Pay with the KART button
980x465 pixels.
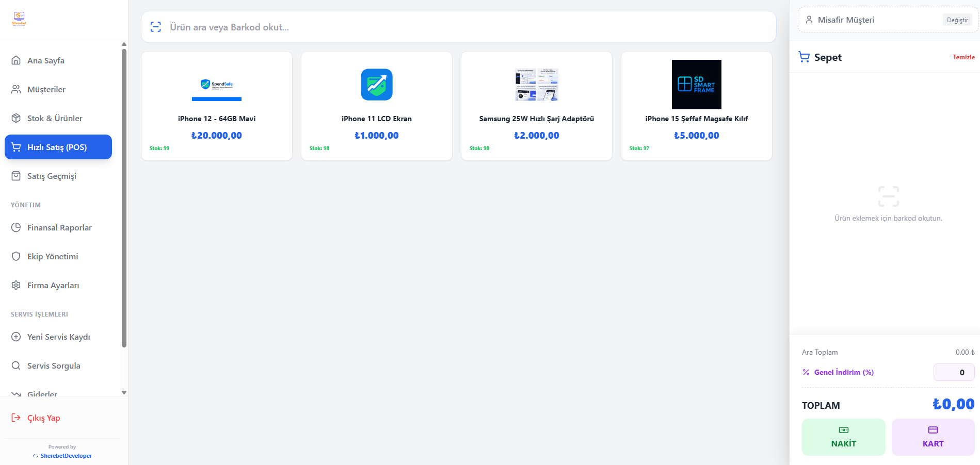tap(933, 437)
